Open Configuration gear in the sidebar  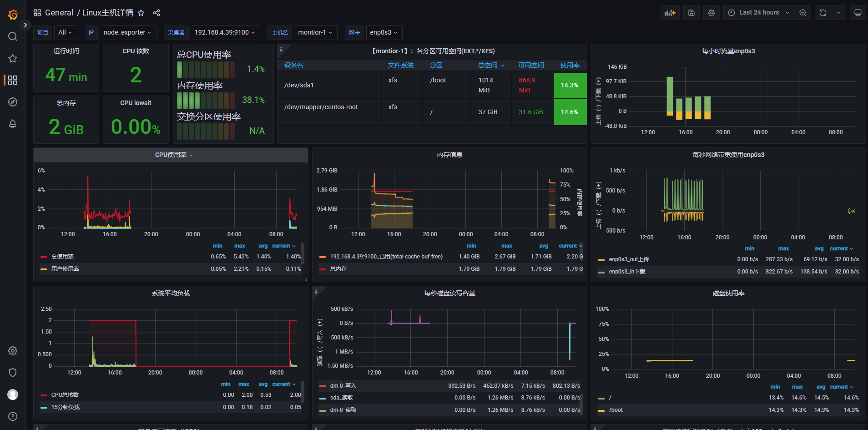click(13, 351)
